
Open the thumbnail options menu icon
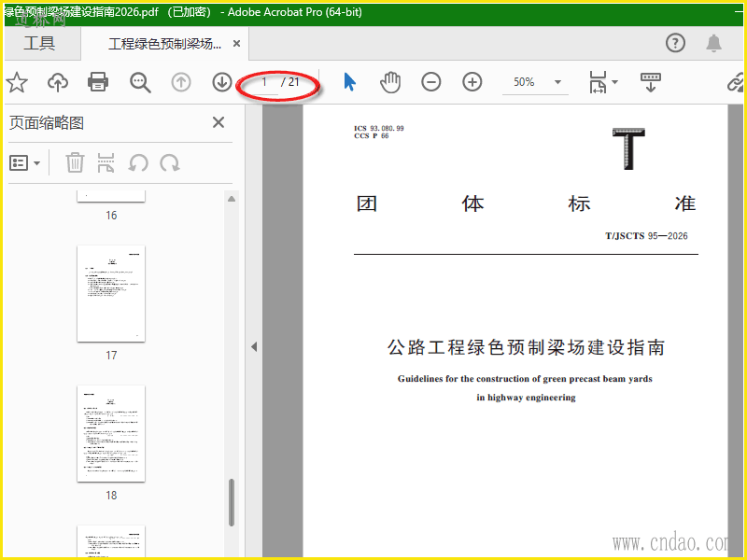[x=24, y=162]
